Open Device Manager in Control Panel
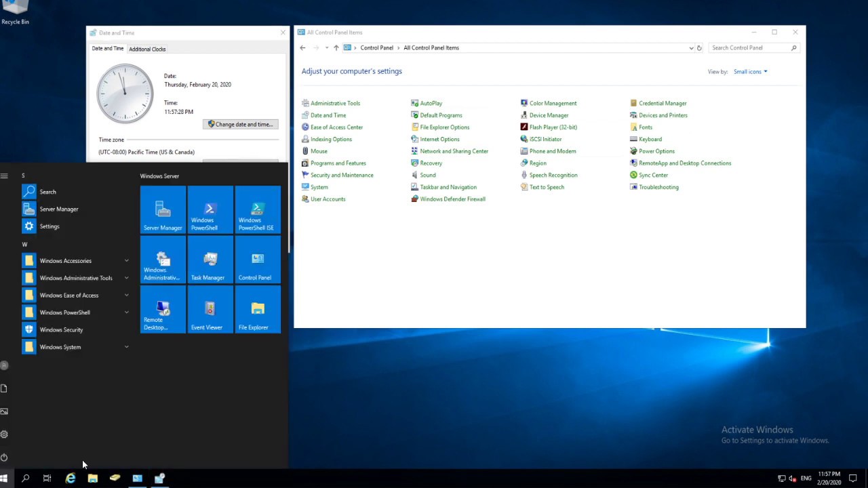 [545, 115]
